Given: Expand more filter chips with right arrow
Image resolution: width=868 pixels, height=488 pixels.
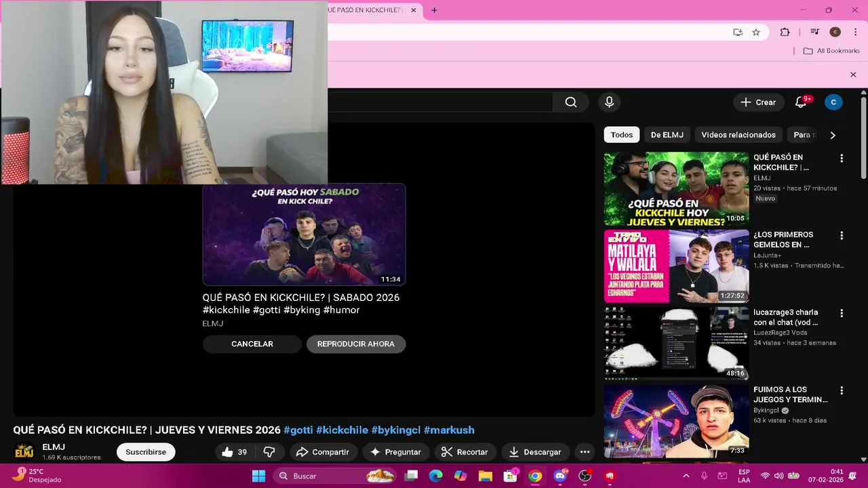Looking at the screenshot, I should pyautogui.click(x=833, y=135).
